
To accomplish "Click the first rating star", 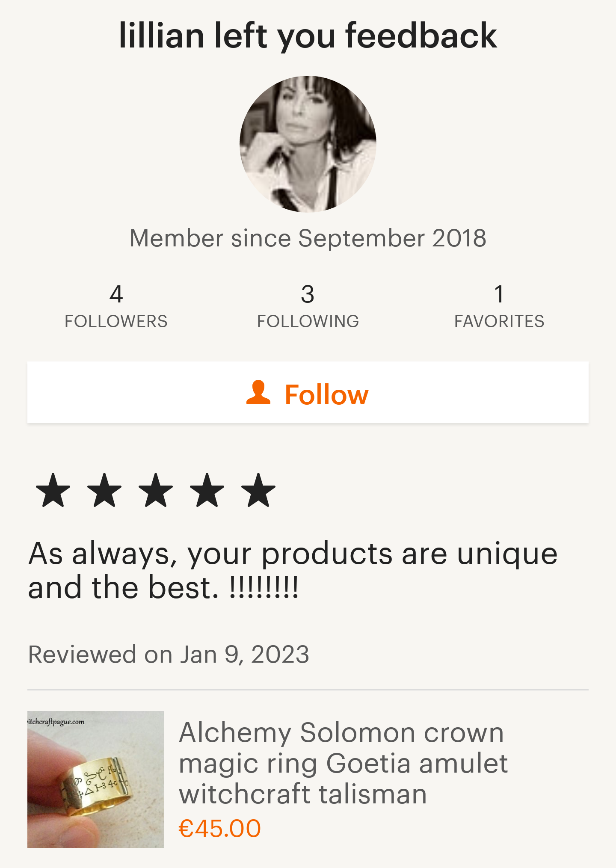I will 53,490.
